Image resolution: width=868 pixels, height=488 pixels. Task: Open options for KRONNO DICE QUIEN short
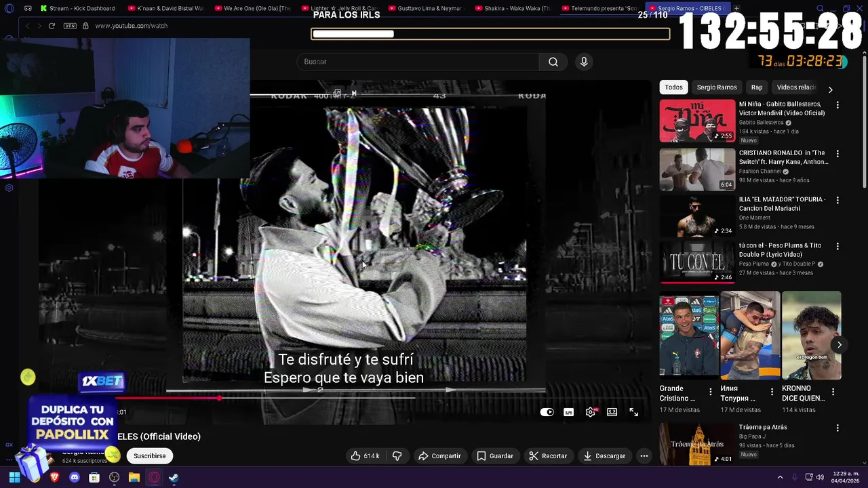point(833,392)
